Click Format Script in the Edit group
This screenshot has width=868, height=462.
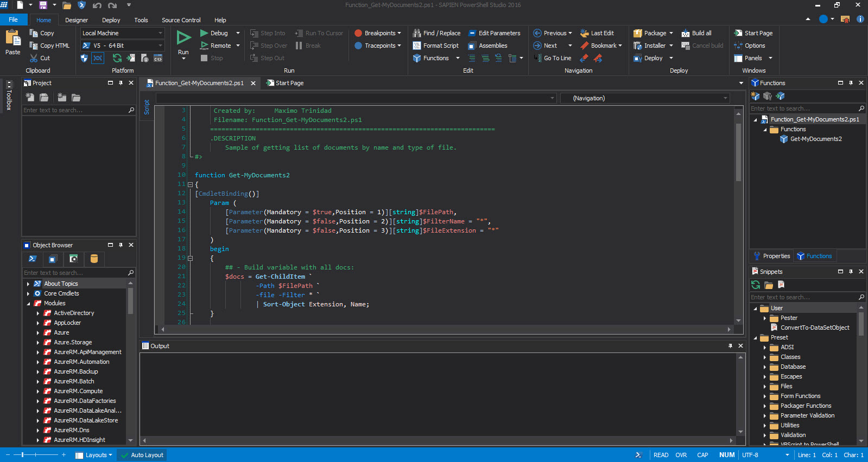[x=435, y=46]
